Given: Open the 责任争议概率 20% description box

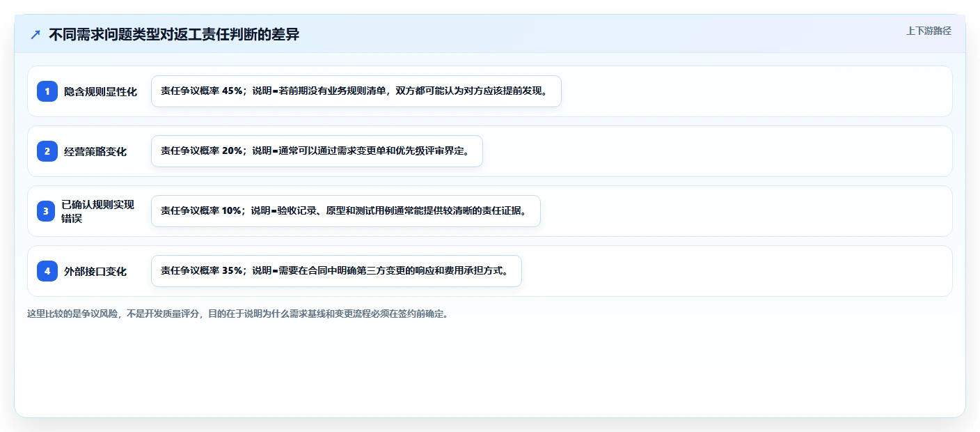Looking at the screenshot, I should [317, 151].
